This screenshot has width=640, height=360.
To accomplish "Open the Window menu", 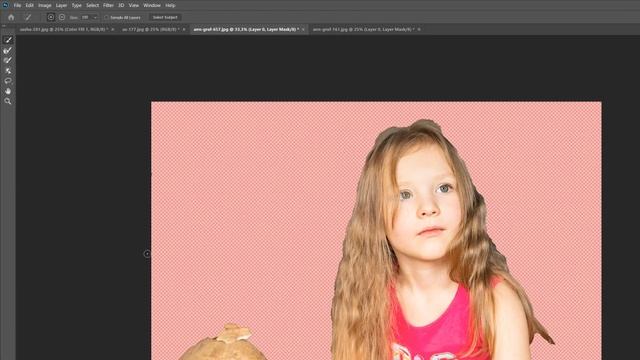I will tap(152, 5).
